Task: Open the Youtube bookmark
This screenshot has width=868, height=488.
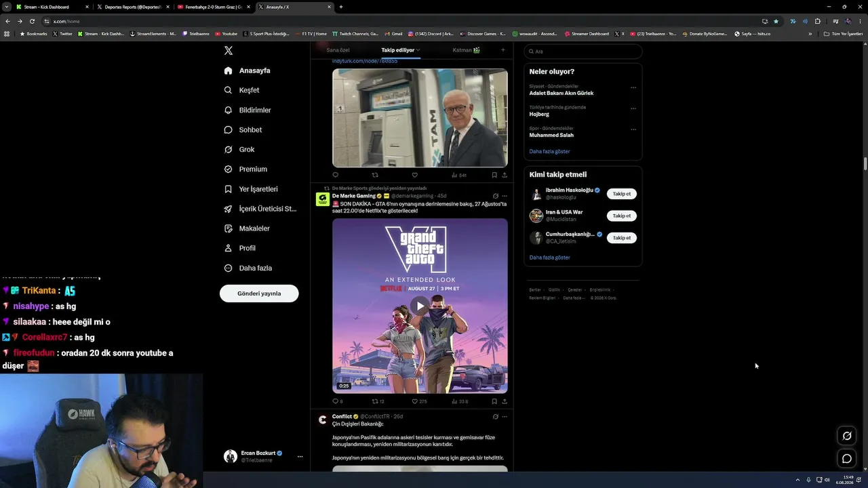Action: (226, 34)
